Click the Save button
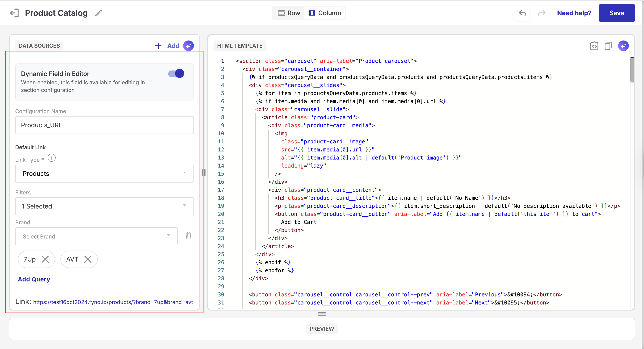This screenshot has height=349, width=644. pyautogui.click(x=616, y=13)
